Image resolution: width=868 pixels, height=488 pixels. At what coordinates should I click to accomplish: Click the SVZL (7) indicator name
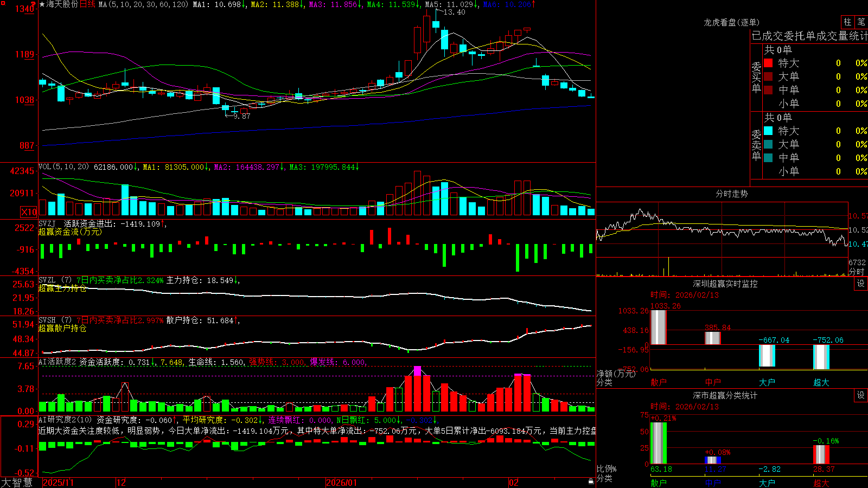tap(55, 280)
